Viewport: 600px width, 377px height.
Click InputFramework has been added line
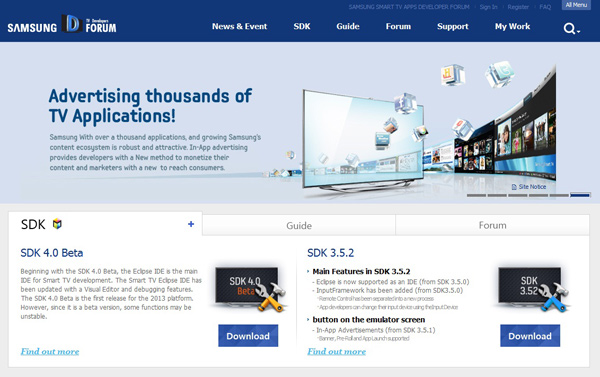pyautogui.click(x=389, y=291)
